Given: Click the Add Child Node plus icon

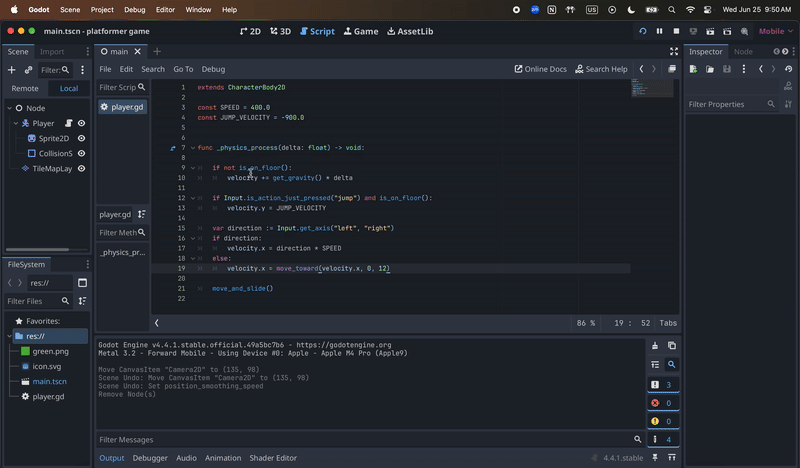Looking at the screenshot, I should [x=12, y=70].
